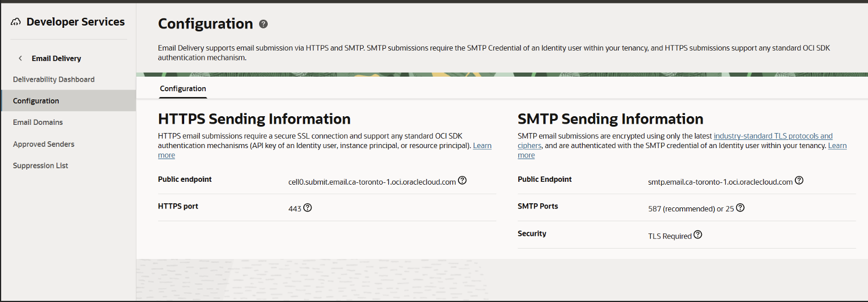Select the Configuration tab
Image resolution: width=868 pixels, height=302 pixels.
(x=183, y=89)
